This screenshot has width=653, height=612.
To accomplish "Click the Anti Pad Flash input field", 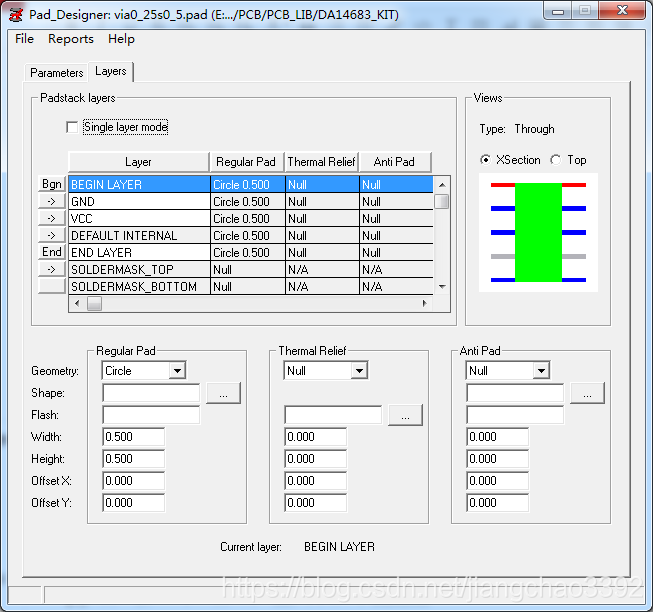I will click(x=515, y=415).
